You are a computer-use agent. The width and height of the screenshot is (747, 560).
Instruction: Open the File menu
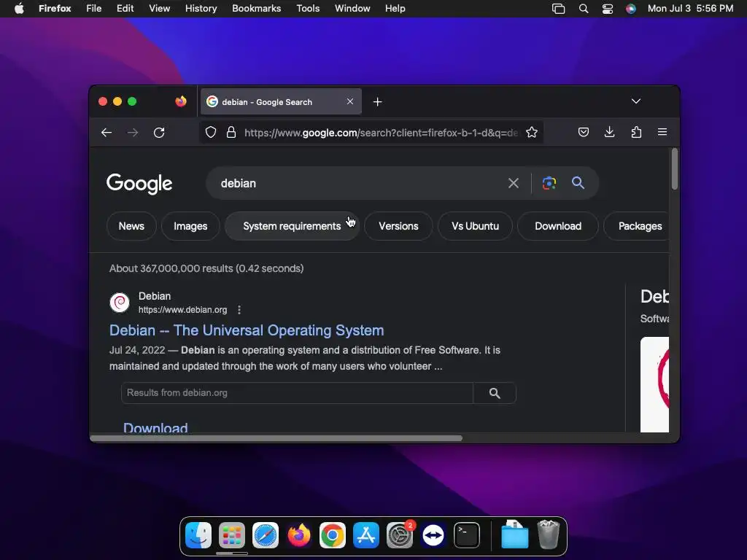click(94, 9)
